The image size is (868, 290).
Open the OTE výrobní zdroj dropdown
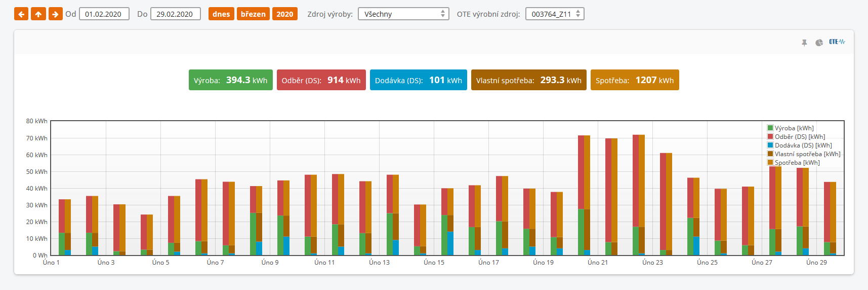555,14
